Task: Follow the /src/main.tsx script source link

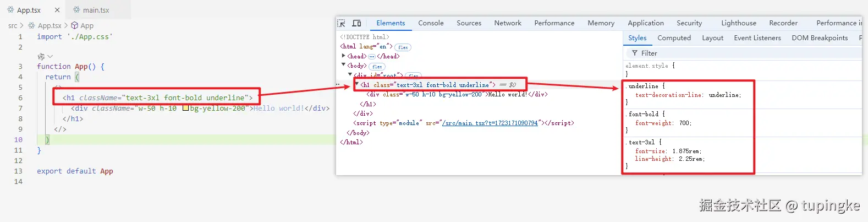Action: [x=490, y=123]
